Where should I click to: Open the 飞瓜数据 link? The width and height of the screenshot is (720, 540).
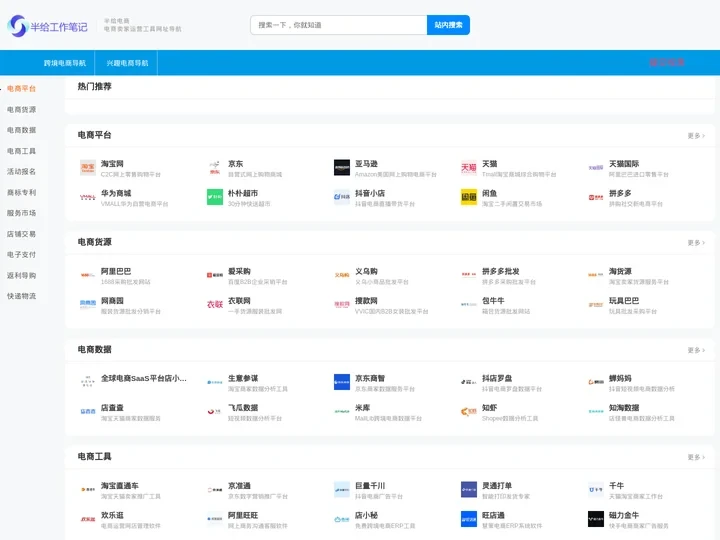point(243,408)
